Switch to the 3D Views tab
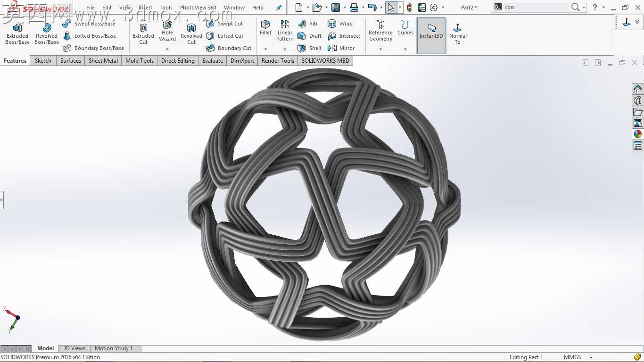644x362 pixels. [74, 348]
